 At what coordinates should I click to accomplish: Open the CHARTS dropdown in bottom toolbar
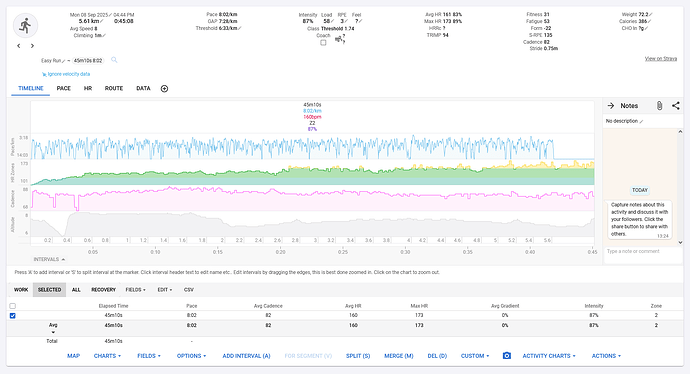pos(107,356)
